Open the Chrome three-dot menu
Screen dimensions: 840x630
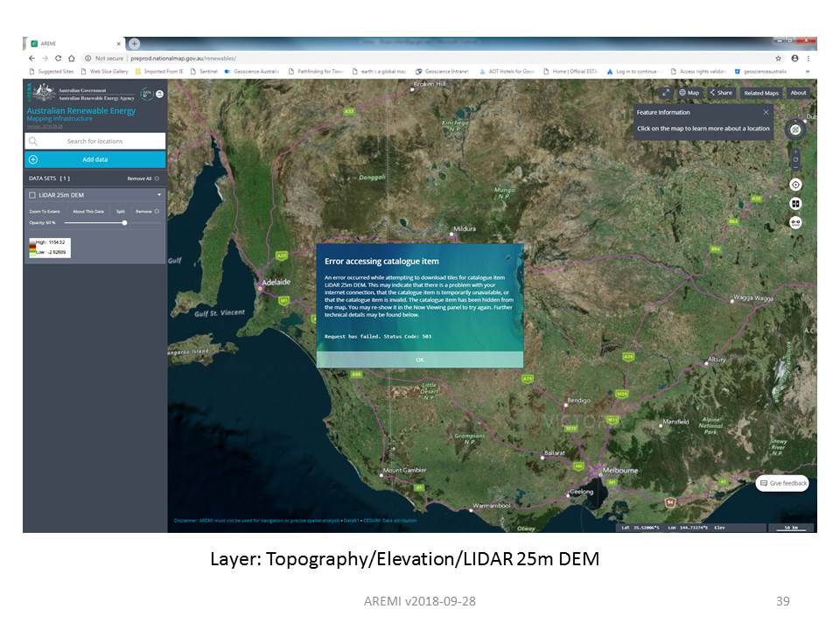[x=808, y=59]
